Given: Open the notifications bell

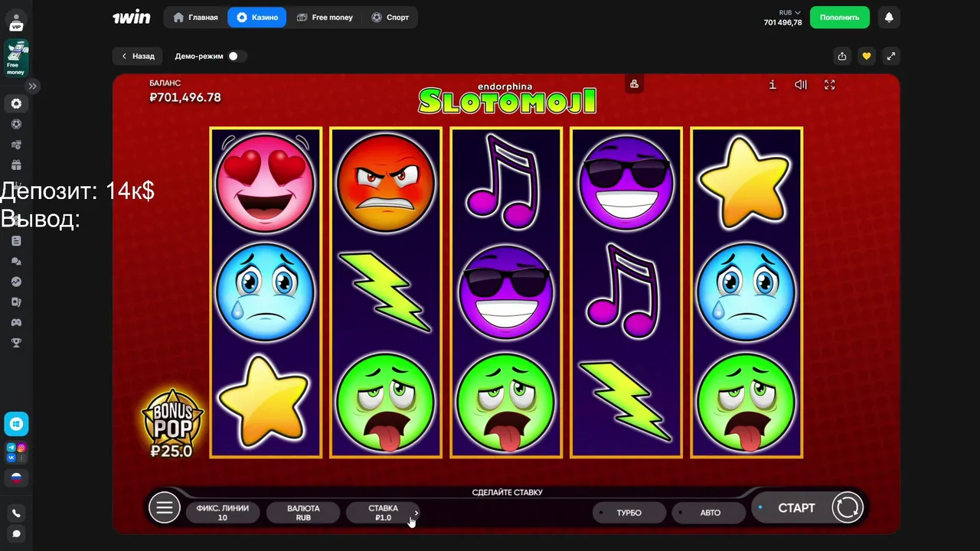Looking at the screenshot, I should coord(889,17).
